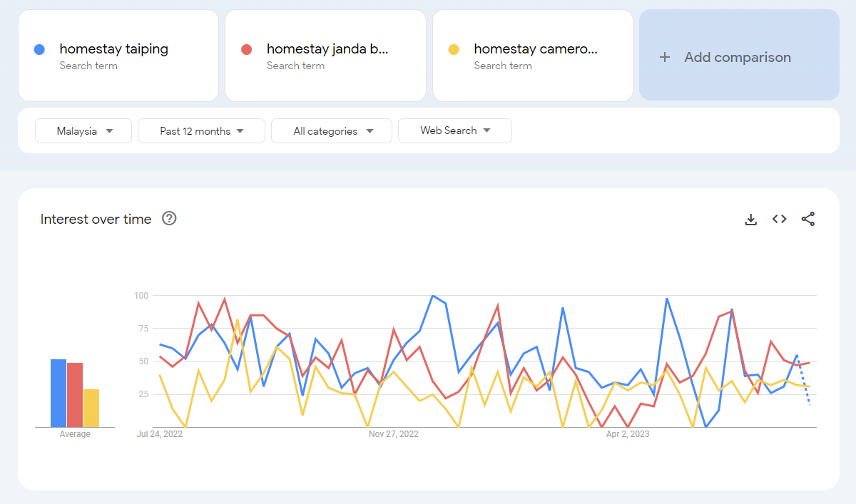
Task: Click the embed code icon
Action: click(x=779, y=220)
